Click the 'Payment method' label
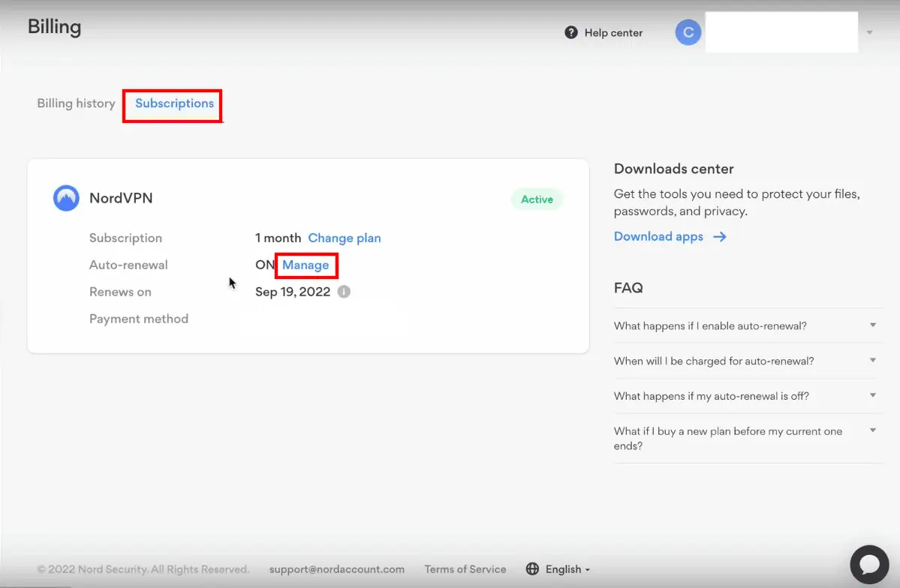The image size is (900, 588). pos(138,319)
